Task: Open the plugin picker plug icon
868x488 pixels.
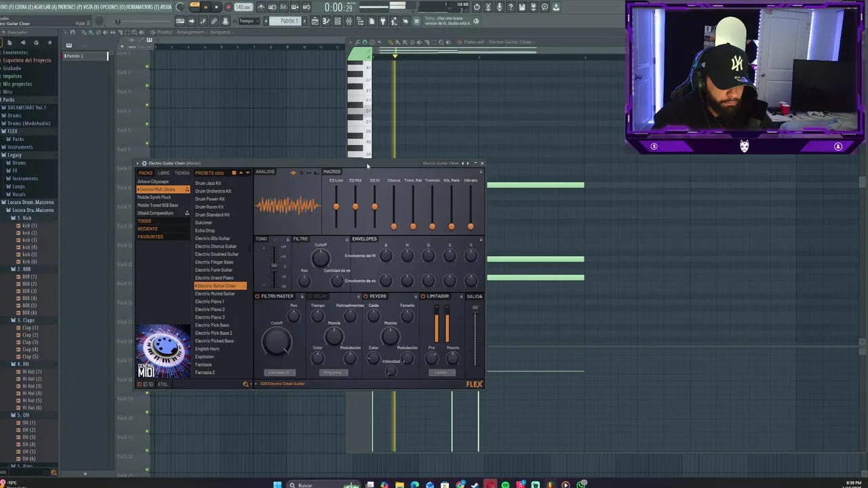Action: click(x=382, y=21)
